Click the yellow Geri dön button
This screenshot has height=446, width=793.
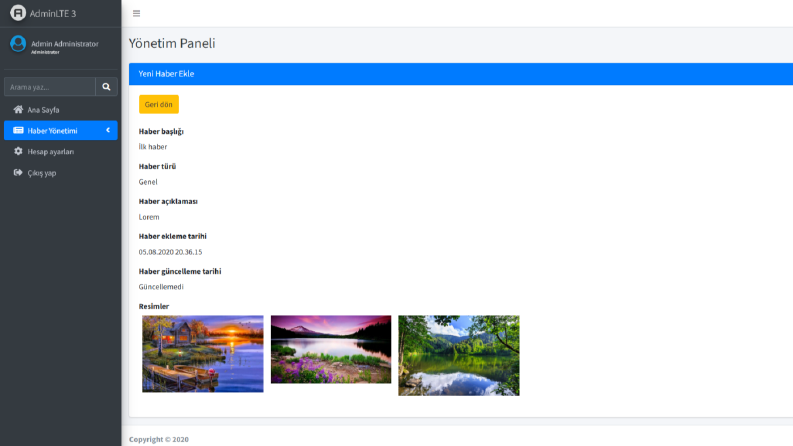click(x=159, y=104)
